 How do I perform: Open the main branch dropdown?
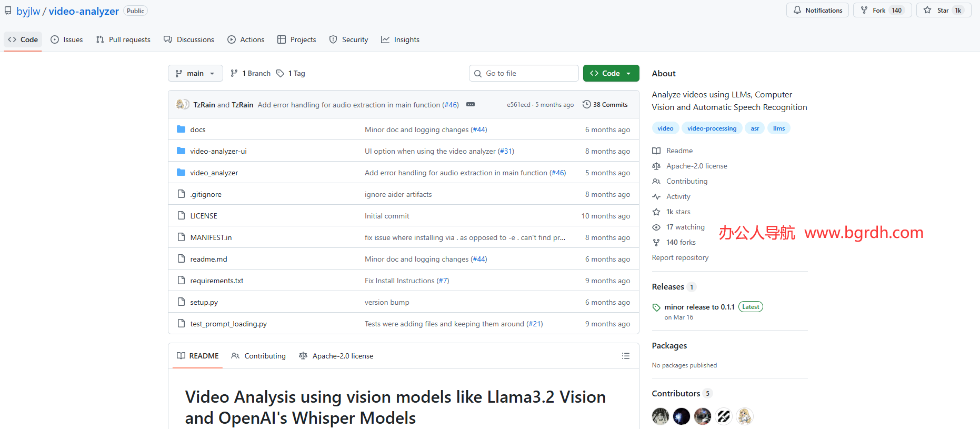point(195,74)
